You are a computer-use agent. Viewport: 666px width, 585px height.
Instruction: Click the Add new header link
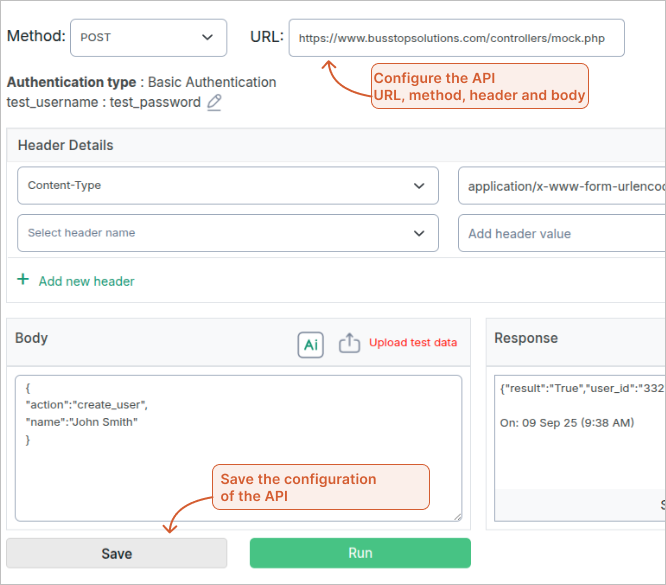coord(86,281)
